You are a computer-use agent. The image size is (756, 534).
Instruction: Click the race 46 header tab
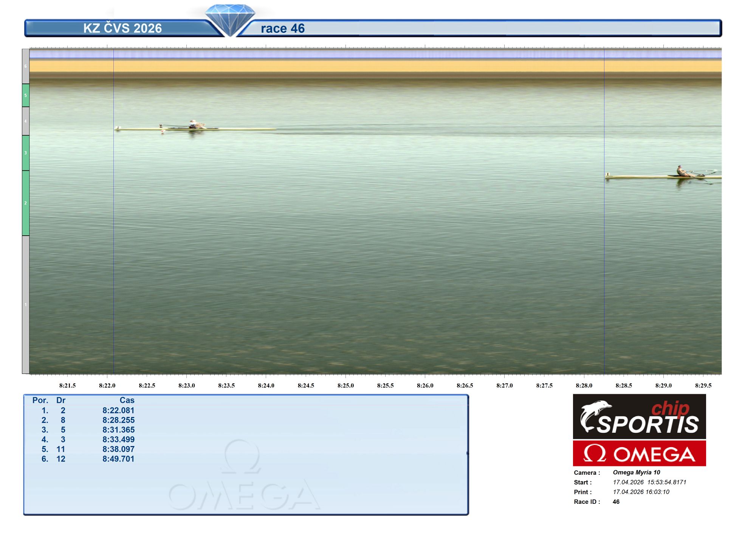283,28
